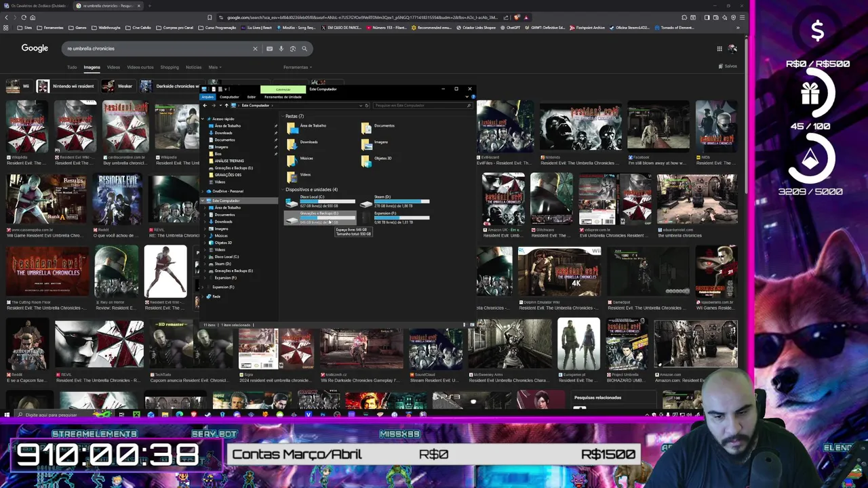Switch to Google Vídeos results tab
868x488 pixels.
tap(113, 67)
